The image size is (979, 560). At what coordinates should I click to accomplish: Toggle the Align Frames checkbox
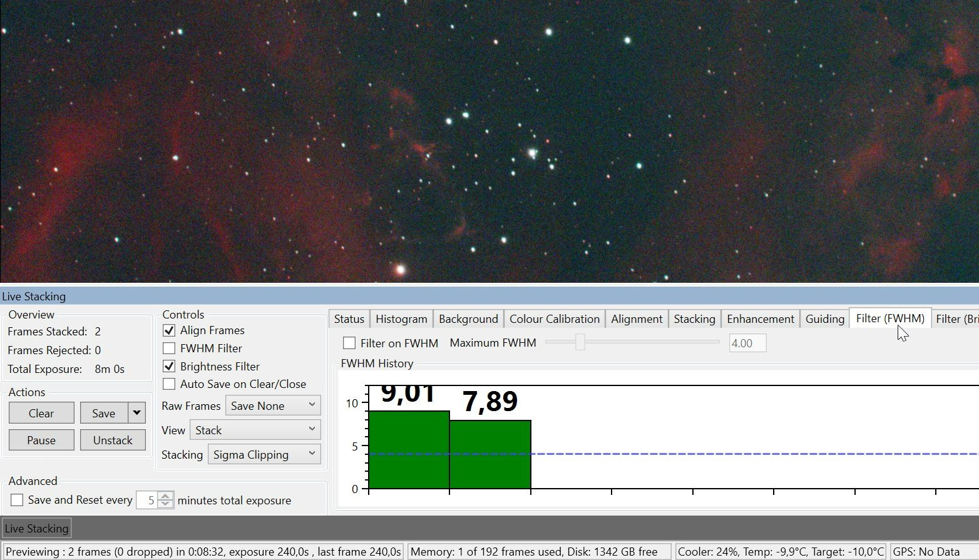(169, 330)
